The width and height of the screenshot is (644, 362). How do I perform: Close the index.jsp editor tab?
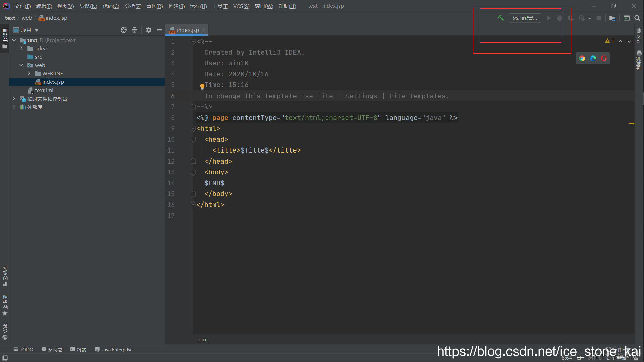[x=204, y=30]
